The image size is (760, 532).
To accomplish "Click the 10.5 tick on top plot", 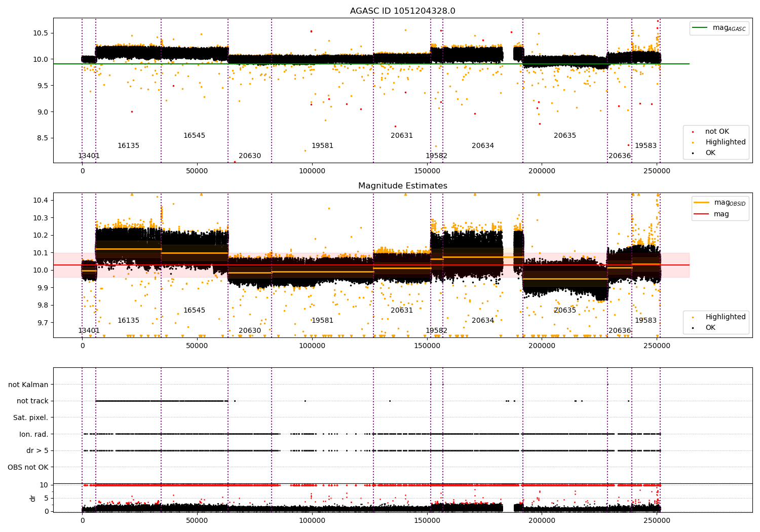I will click(41, 33).
